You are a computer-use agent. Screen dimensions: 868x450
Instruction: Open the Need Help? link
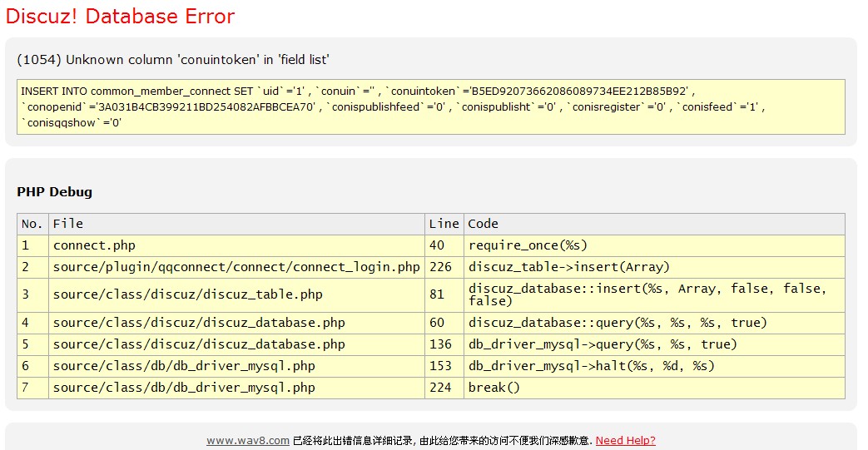point(625,440)
